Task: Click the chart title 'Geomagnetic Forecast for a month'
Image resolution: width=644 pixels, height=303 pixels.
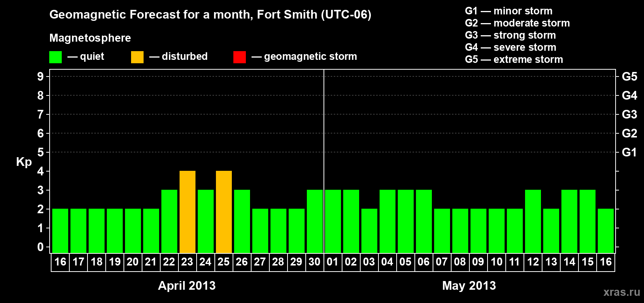Action: pos(151,15)
